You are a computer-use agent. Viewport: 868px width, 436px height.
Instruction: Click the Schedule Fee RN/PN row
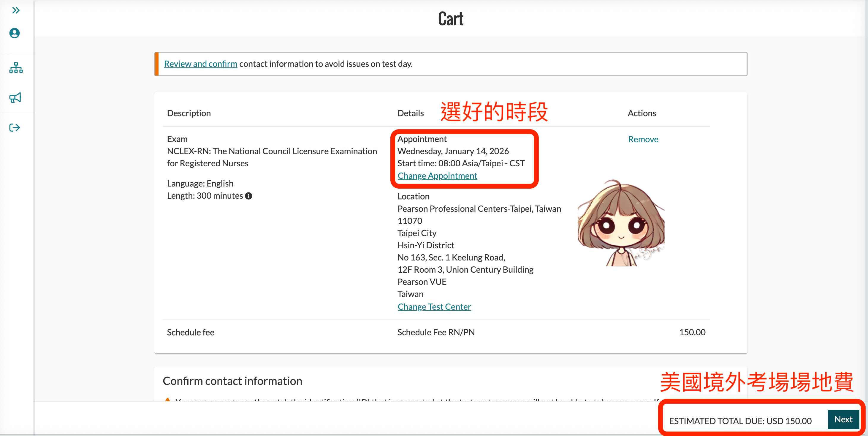[x=436, y=332]
